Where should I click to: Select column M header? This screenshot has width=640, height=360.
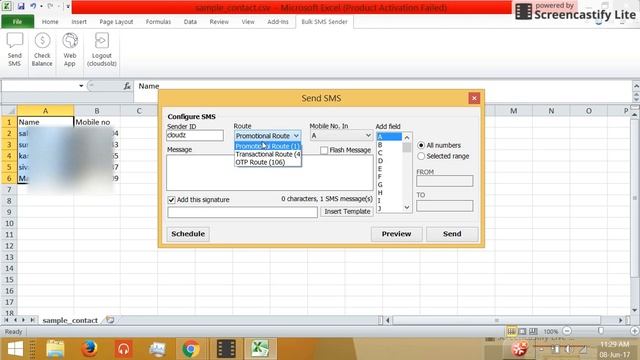click(x=513, y=111)
